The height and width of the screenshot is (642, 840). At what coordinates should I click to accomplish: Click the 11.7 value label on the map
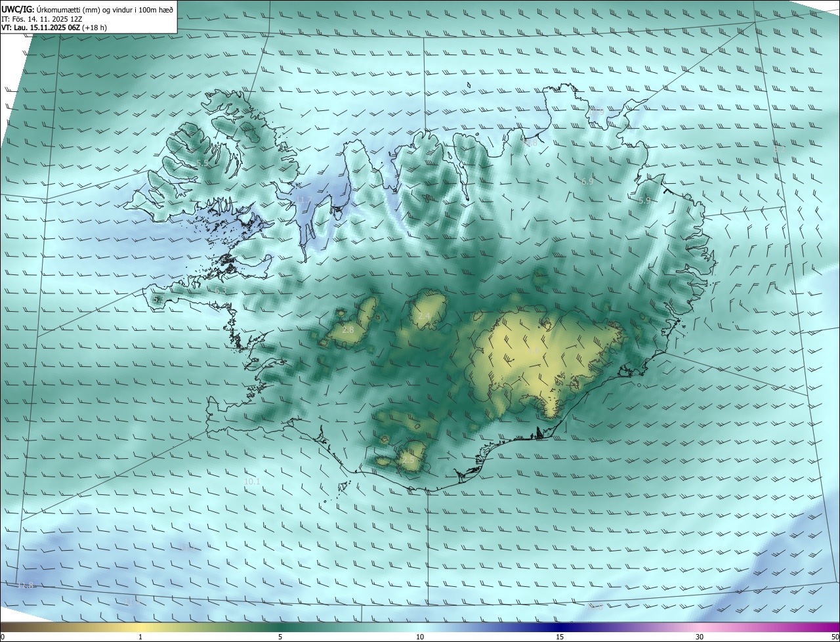[303, 200]
